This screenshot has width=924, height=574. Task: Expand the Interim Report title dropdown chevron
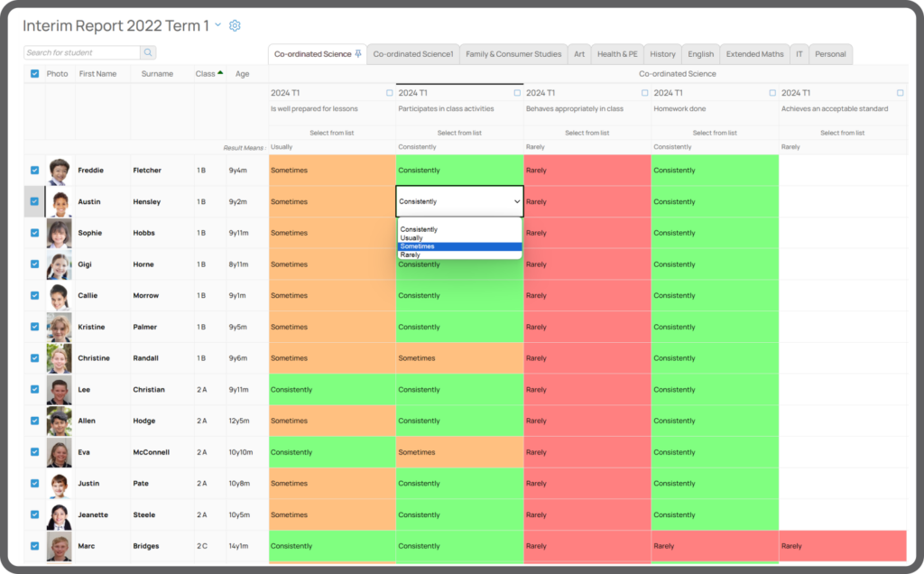(217, 24)
